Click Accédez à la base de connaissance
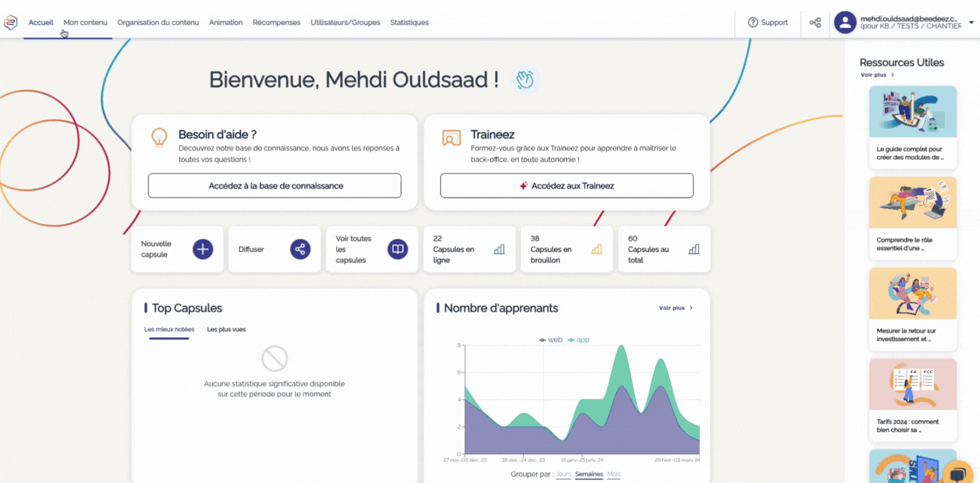 click(x=274, y=186)
